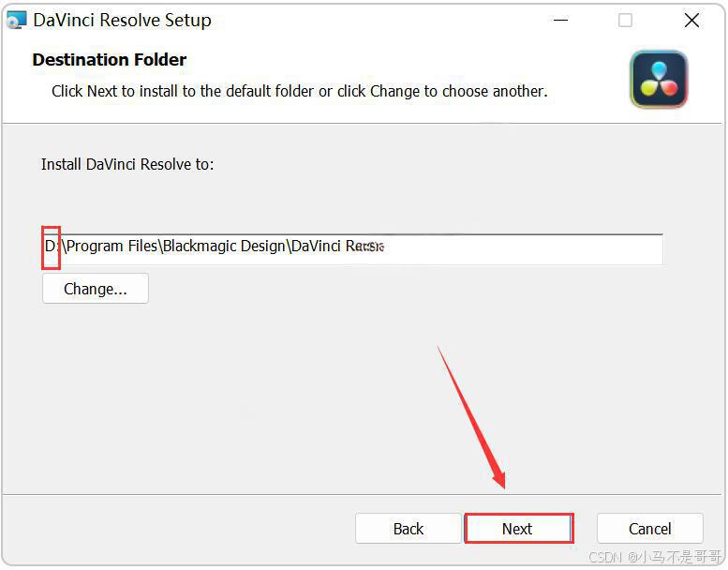Click the 'Click Next to install' instruction text
Image resolution: width=728 pixels, height=570 pixels.
[x=300, y=91]
